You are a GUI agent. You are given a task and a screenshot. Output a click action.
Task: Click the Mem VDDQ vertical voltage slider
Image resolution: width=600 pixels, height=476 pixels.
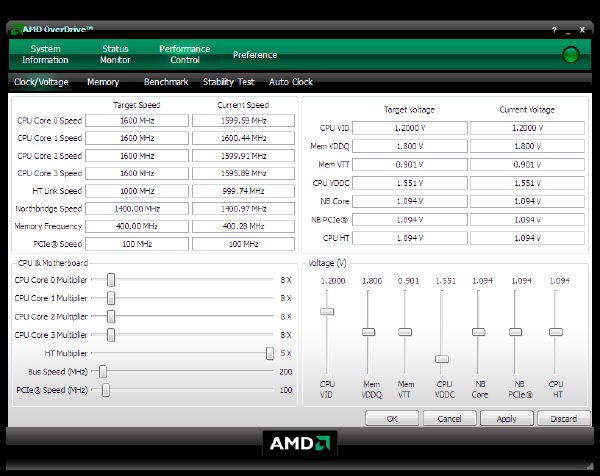[368, 332]
